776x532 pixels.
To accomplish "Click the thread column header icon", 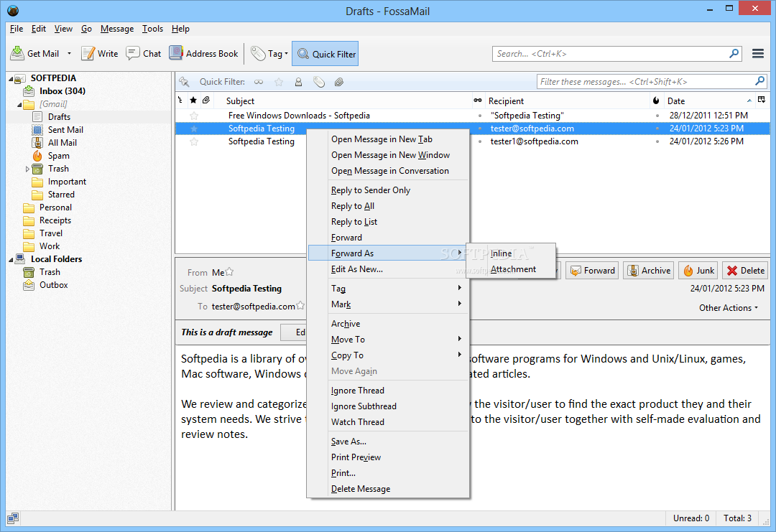I will (x=180, y=101).
